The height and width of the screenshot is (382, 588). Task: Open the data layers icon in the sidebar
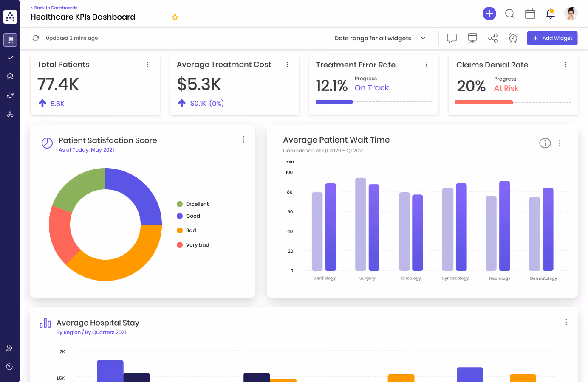point(10,76)
